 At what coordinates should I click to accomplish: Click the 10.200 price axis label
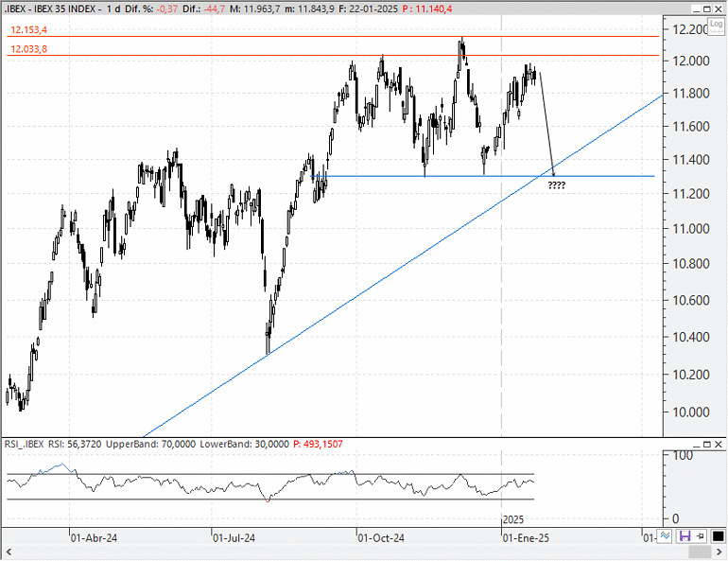691,375
